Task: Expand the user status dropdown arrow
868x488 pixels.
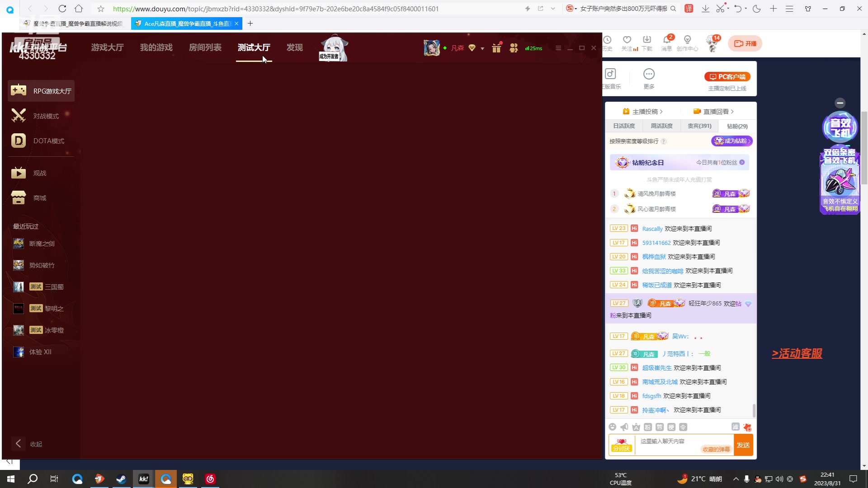Action: (x=482, y=48)
